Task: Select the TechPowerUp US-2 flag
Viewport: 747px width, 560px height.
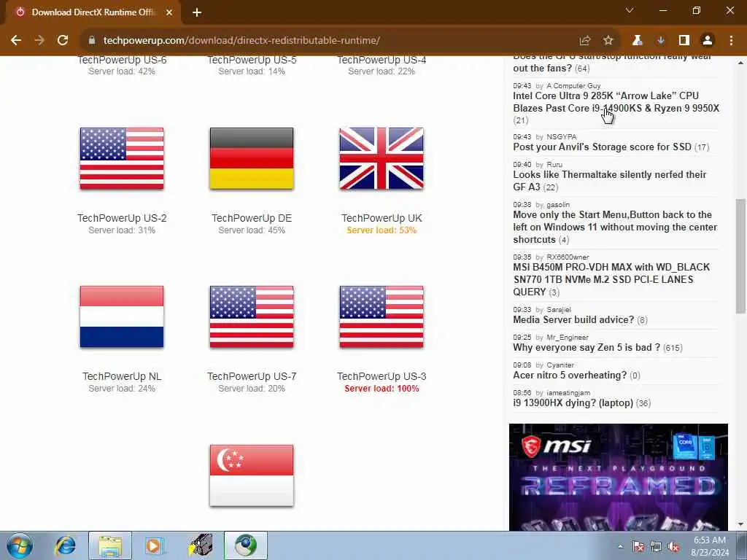Action: pyautogui.click(x=122, y=158)
